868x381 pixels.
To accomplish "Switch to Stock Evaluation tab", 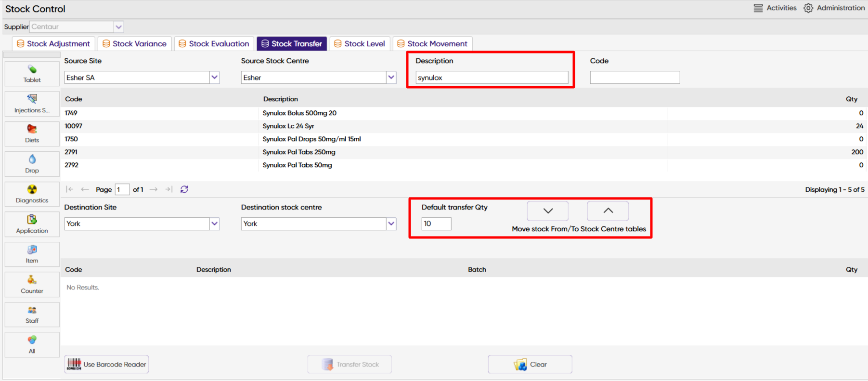I will coord(214,44).
